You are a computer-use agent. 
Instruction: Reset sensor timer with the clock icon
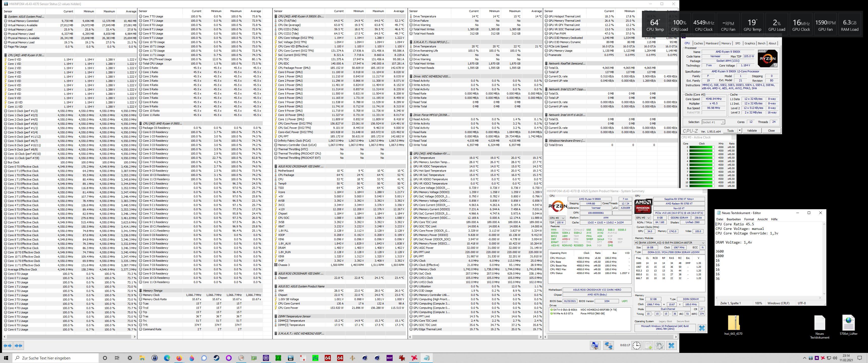click(x=637, y=346)
